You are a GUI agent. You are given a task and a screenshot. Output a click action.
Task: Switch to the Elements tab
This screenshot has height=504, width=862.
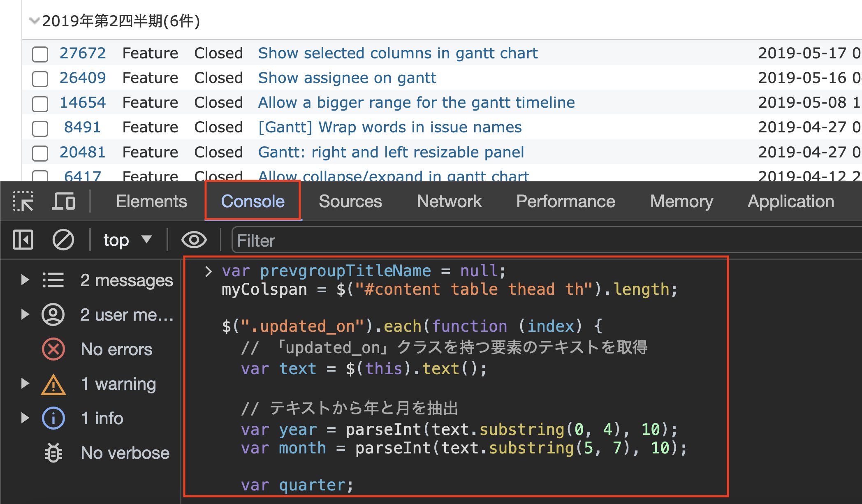coord(151,201)
